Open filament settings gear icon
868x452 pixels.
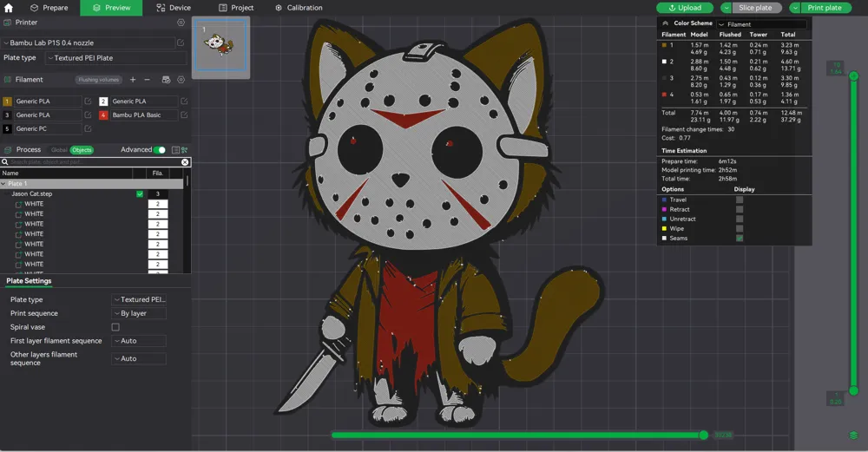click(x=181, y=80)
